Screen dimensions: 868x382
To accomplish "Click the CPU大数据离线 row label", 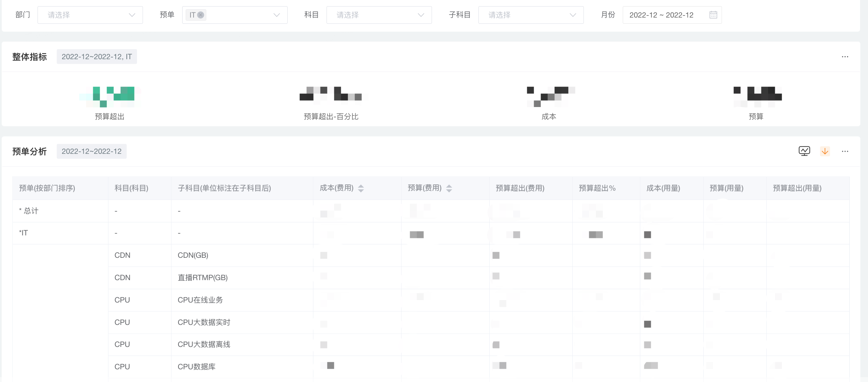I will click(x=204, y=344).
